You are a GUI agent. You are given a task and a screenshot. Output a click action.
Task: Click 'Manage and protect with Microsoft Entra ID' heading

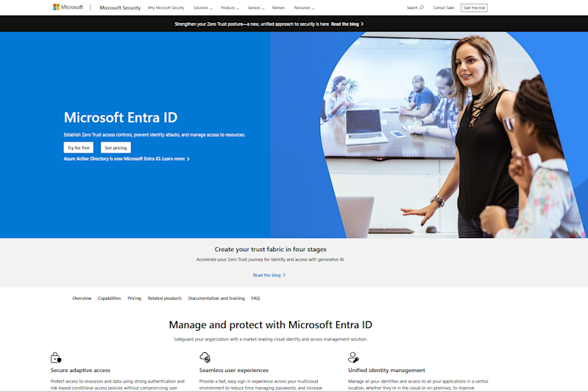270,325
